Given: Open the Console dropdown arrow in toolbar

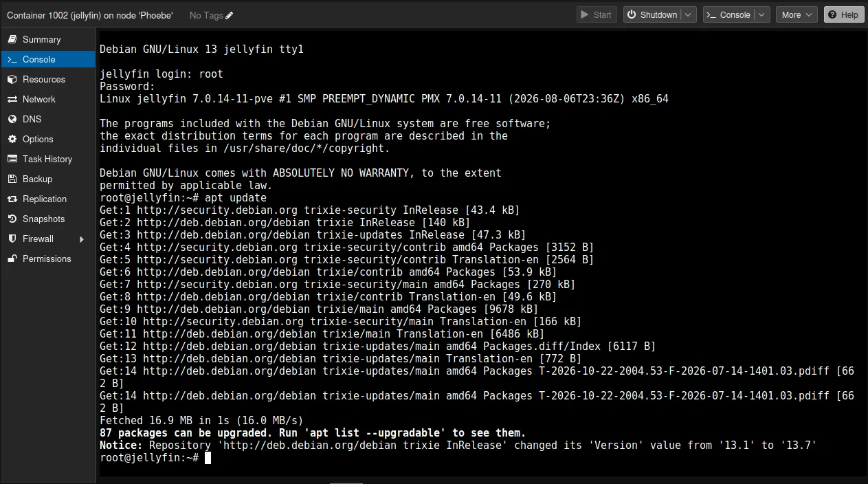Looking at the screenshot, I should pyautogui.click(x=761, y=14).
